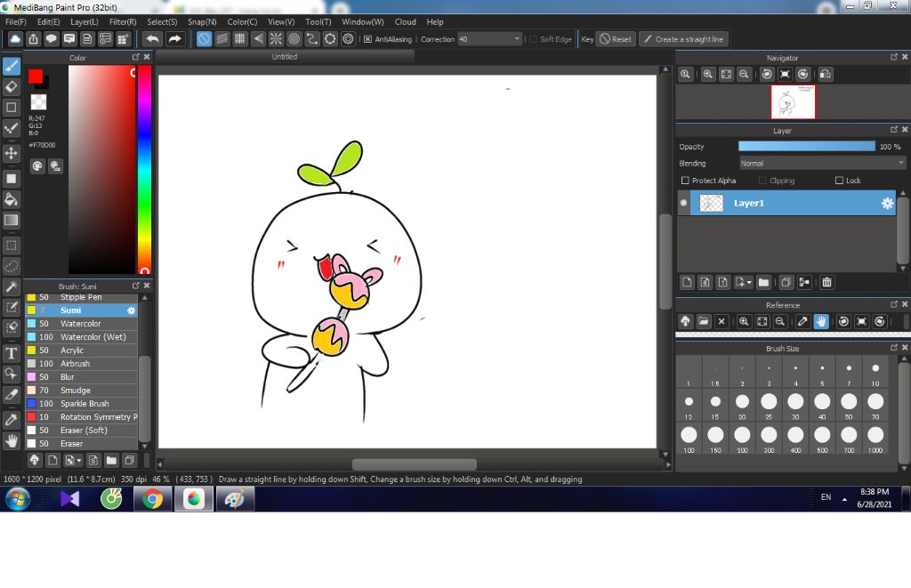Zoom in using the Navigator zoom-in icon
The height and width of the screenshot is (588, 911).
tap(707, 75)
